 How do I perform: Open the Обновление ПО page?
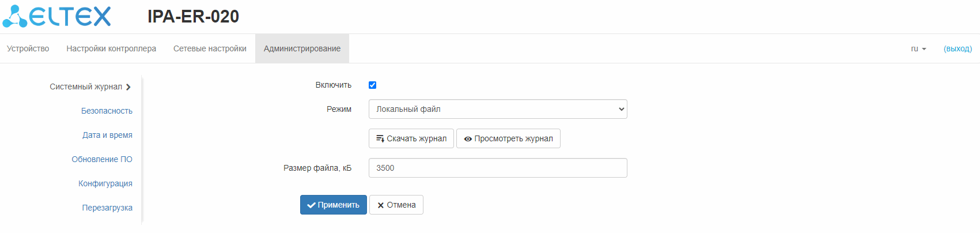pos(102,159)
